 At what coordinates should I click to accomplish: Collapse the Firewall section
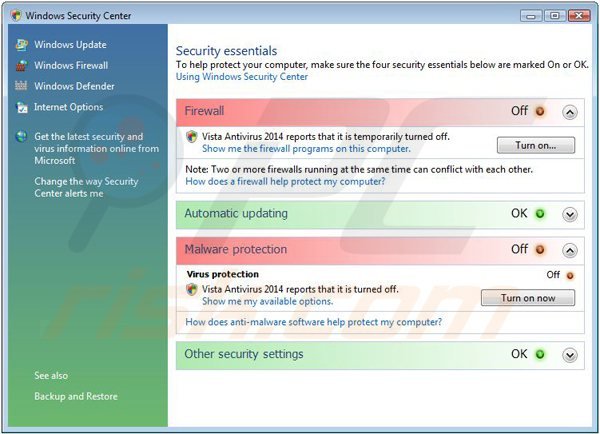(x=570, y=112)
